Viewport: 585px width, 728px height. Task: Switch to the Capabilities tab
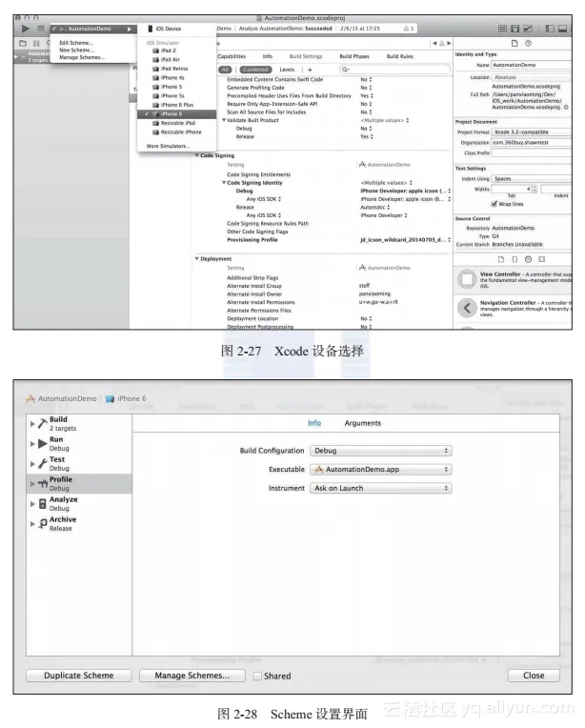[x=232, y=56]
